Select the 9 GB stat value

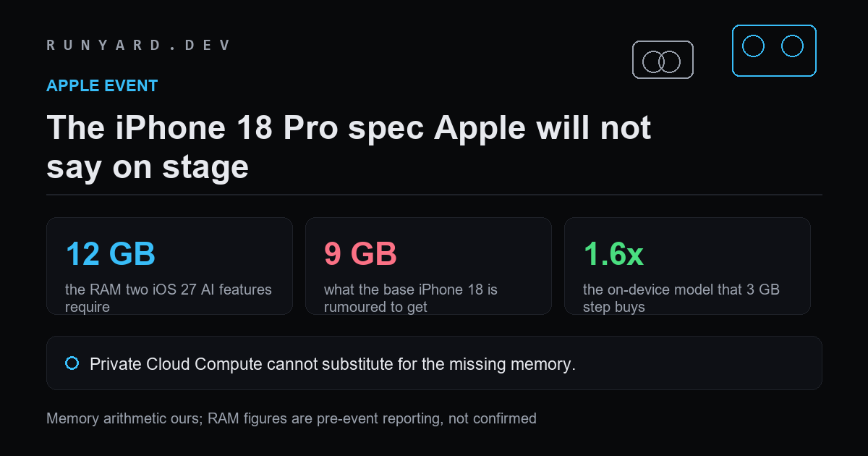coord(360,253)
